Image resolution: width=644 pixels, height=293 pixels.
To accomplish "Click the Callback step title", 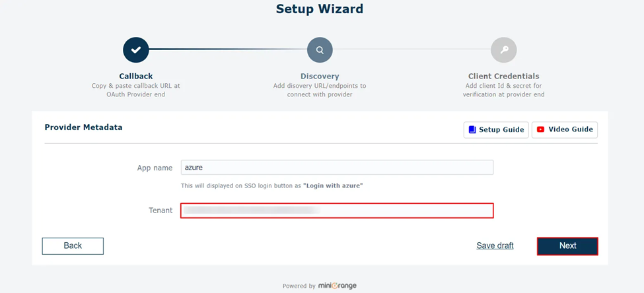I will coord(136,76).
